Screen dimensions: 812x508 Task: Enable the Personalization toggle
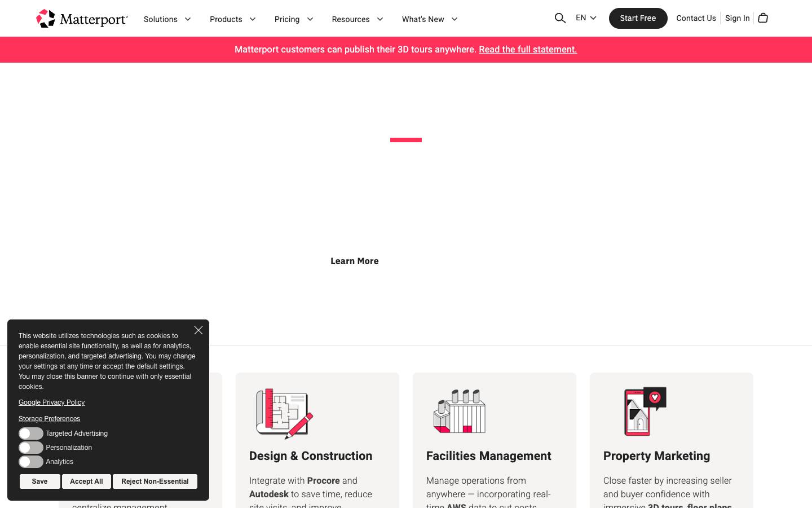tap(31, 448)
